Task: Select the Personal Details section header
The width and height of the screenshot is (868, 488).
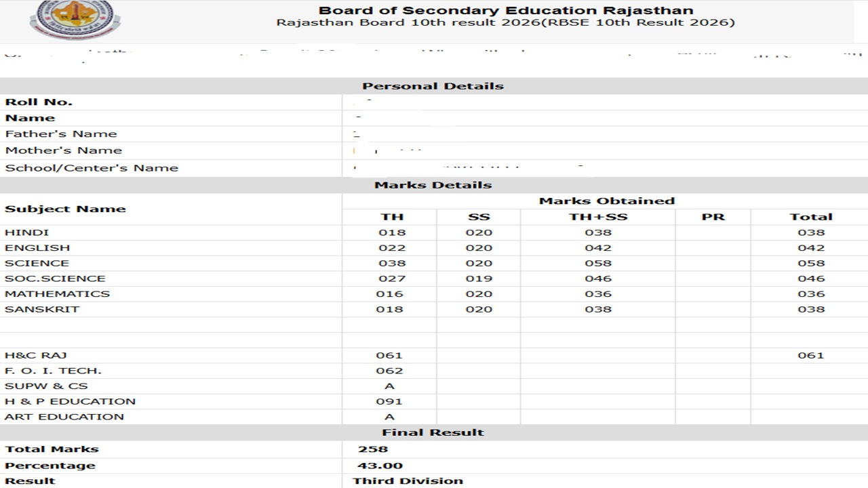Action: (x=433, y=85)
